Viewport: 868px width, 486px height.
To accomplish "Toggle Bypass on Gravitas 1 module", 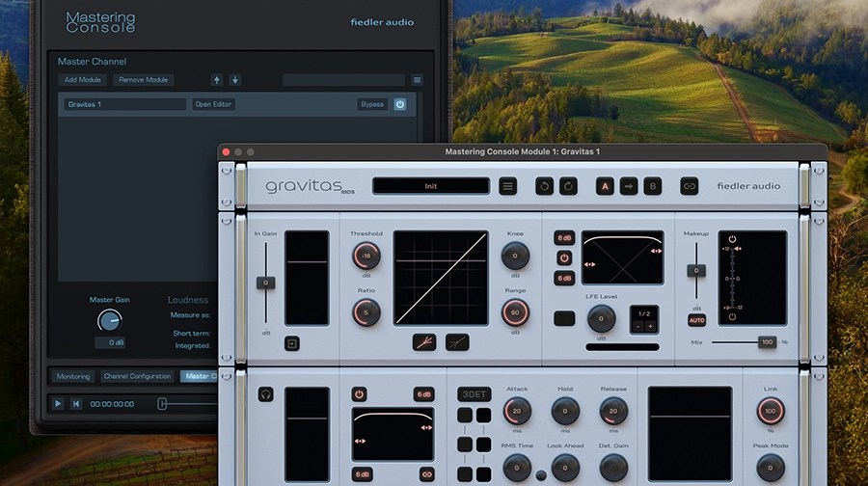I will click(x=372, y=104).
